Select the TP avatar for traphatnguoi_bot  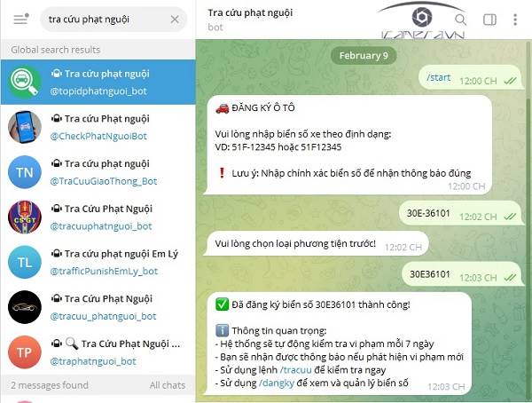[x=25, y=352]
